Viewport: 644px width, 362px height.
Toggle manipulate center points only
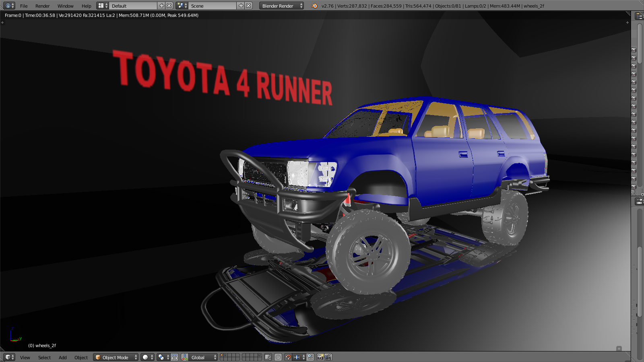click(x=174, y=357)
